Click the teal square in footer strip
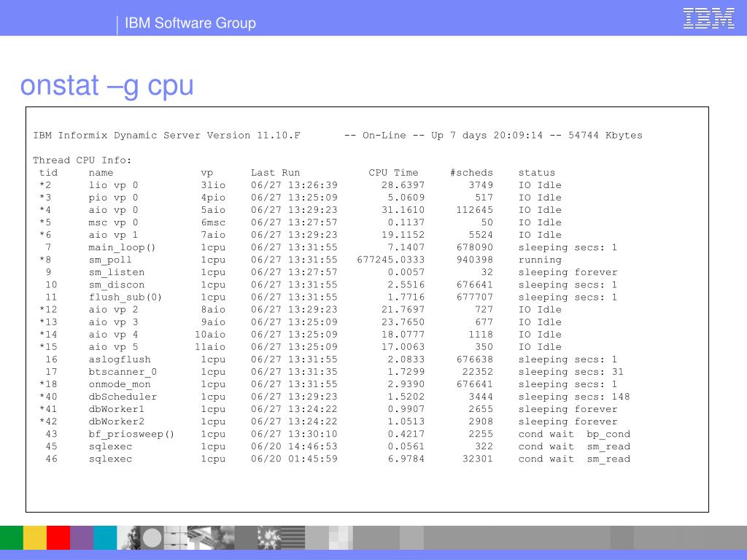 click(x=105, y=537)
